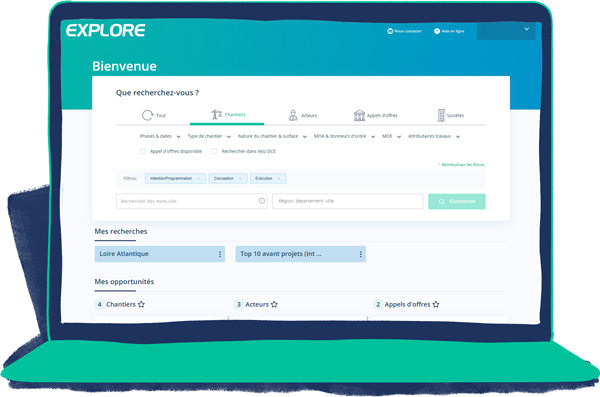Click the Appels d'offres building icon

(x=359, y=115)
